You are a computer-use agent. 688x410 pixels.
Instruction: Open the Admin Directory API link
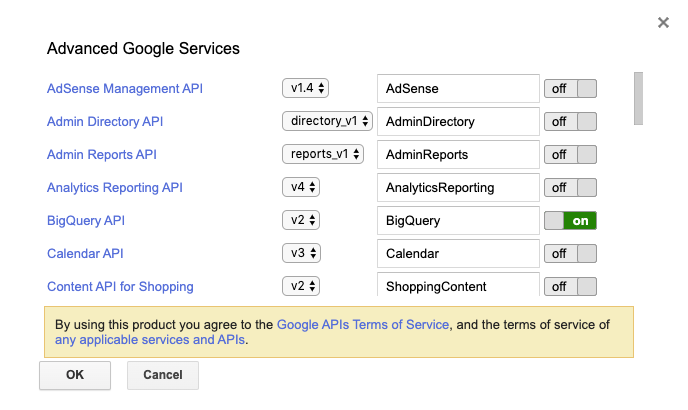tap(105, 122)
